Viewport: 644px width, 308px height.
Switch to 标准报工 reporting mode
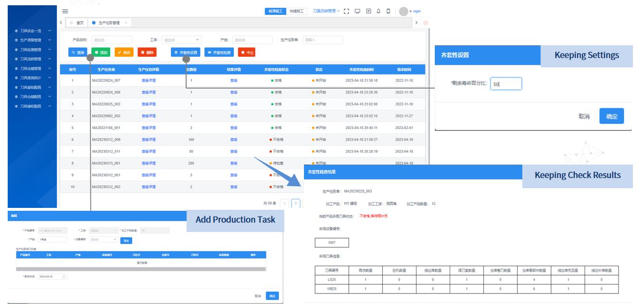(276, 11)
